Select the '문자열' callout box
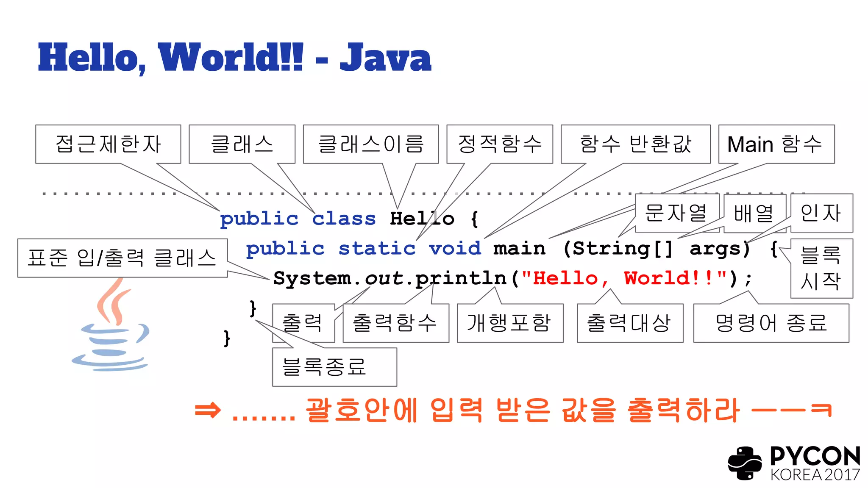 (x=677, y=213)
